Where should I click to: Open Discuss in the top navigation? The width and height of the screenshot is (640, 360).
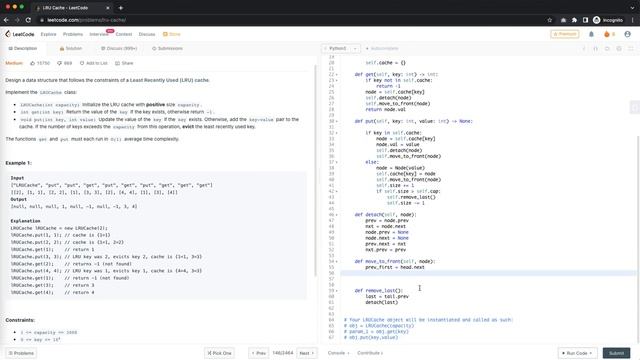[147, 34]
